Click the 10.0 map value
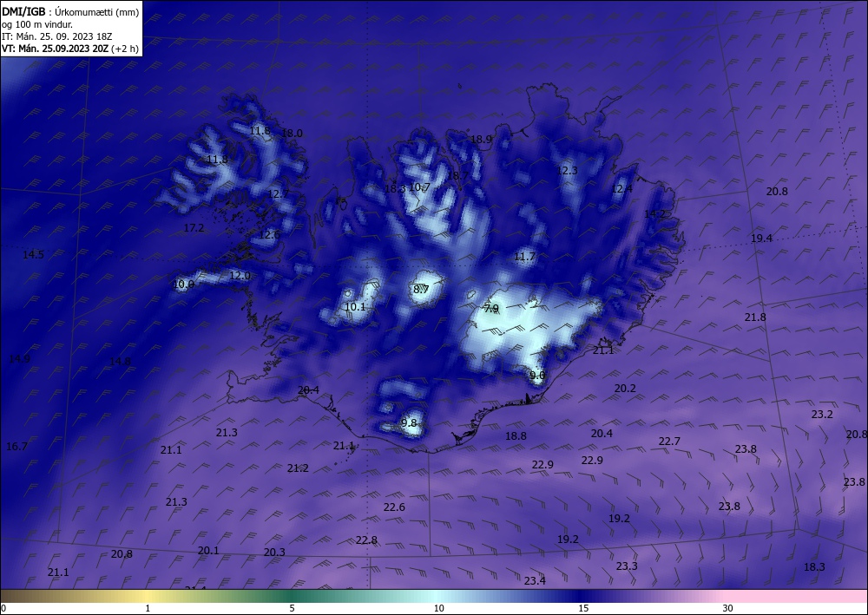This screenshot has width=868, height=615. click(x=184, y=285)
